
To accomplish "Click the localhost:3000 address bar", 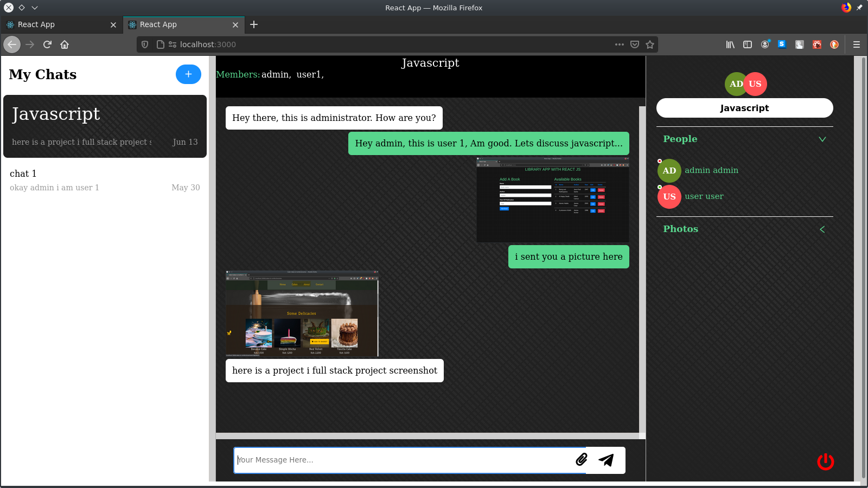I will coord(396,44).
